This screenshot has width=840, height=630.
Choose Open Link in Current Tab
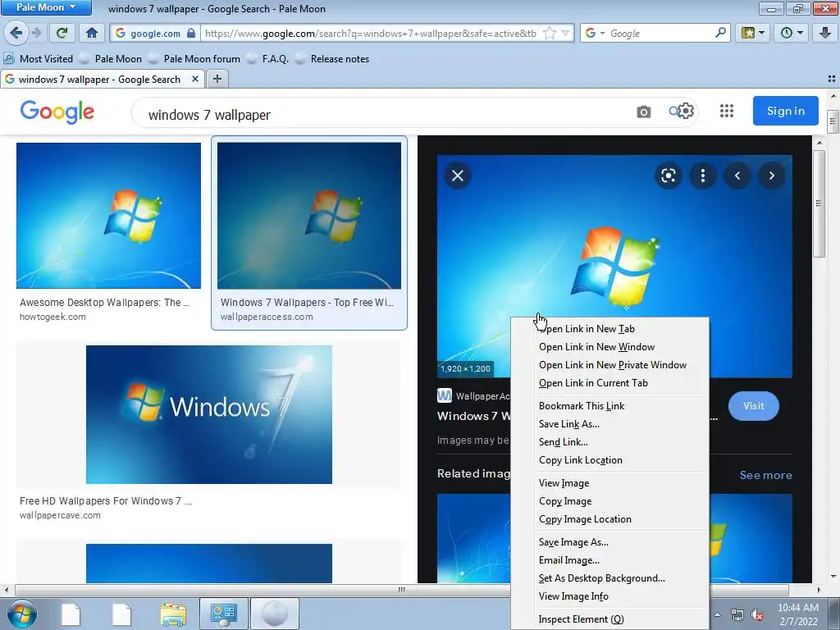[x=609, y=383]
